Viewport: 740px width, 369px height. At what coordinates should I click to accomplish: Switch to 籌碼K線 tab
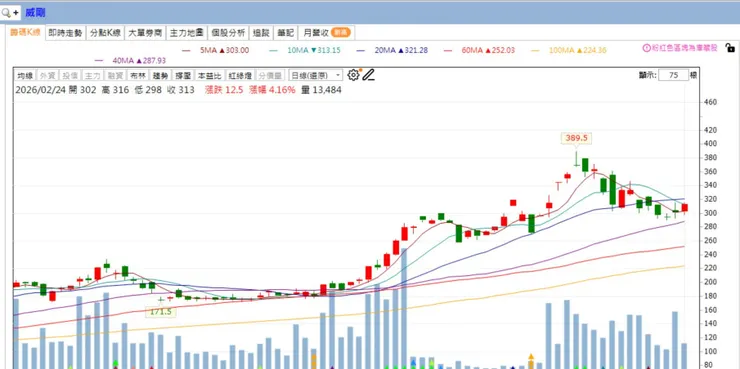coord(25,33)
